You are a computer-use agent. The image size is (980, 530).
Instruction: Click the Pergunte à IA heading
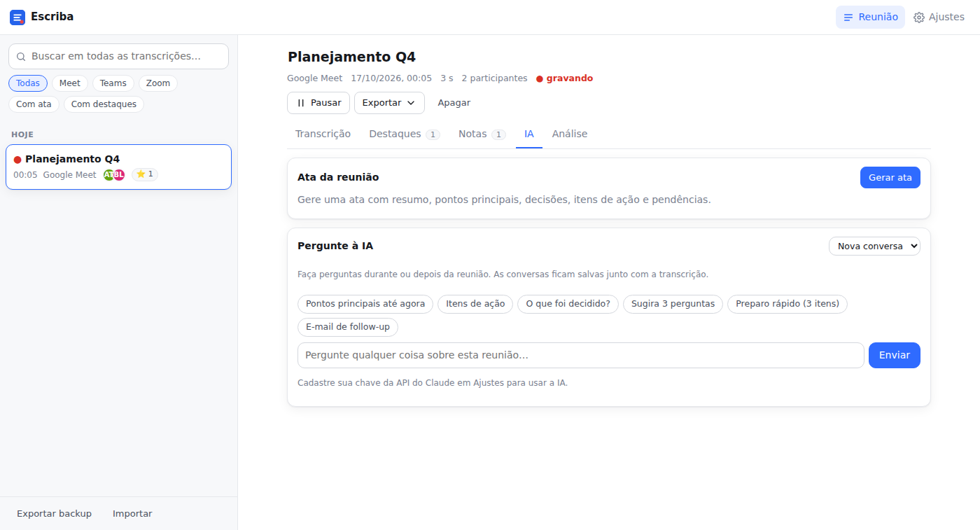click(335, 246)
